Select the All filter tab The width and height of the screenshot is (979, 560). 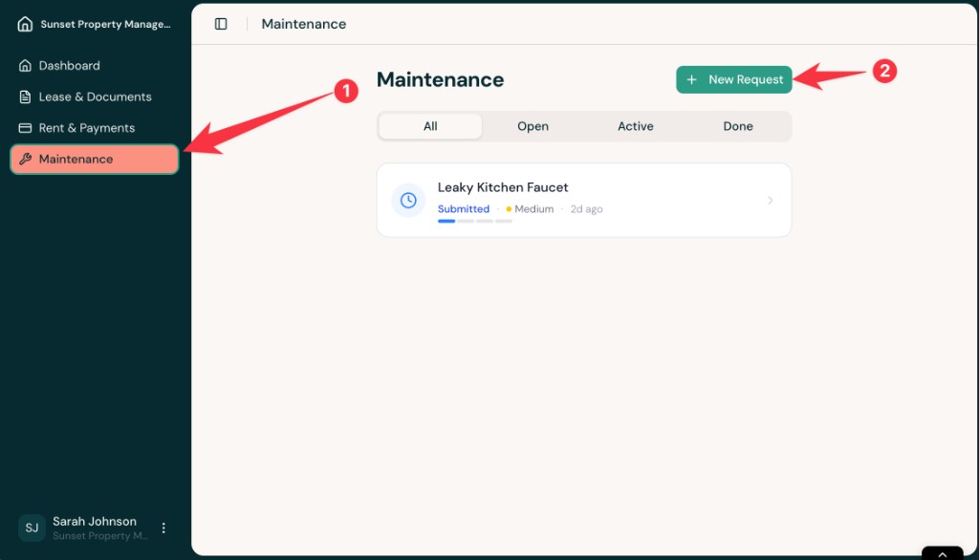coord(429,125)
